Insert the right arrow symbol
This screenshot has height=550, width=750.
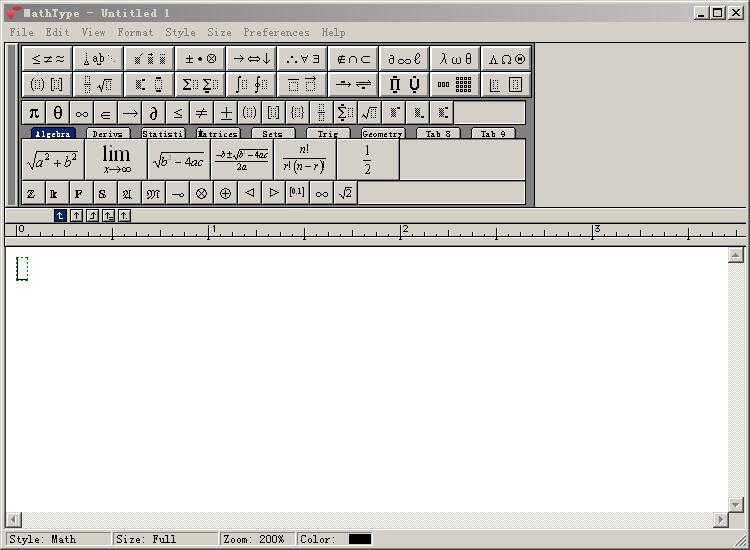click(130, 113)
